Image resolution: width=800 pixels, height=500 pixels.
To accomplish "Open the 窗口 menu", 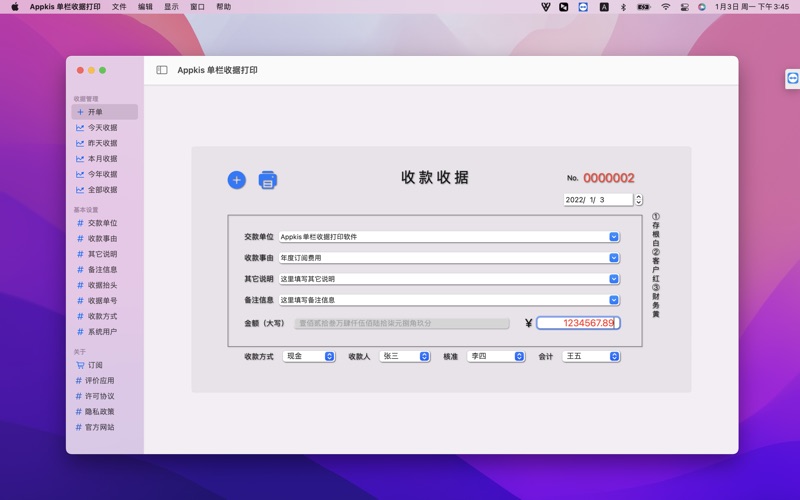I will click(197, 7).
